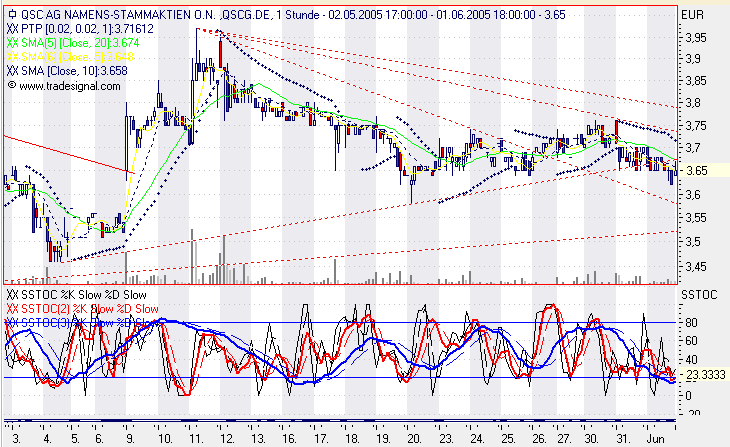Click the 'EUR' currency label on the price axis
The height and width of the screenshot is (447, 730).
tap(692, 15)
